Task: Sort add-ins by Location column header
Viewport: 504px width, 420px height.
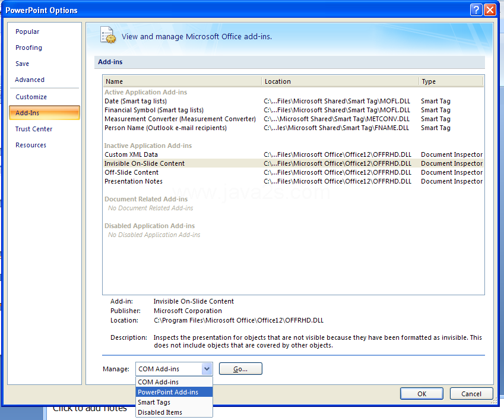Action: (x=340, y=81)
